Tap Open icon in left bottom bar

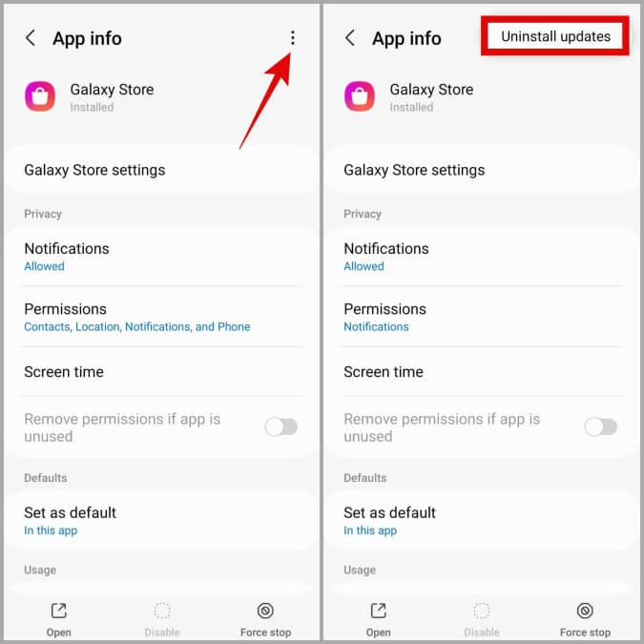pos(59,611)
